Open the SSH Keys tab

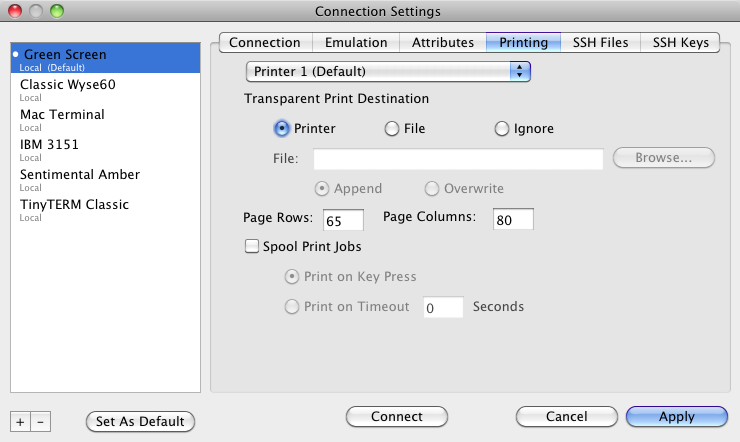[680, 42]
